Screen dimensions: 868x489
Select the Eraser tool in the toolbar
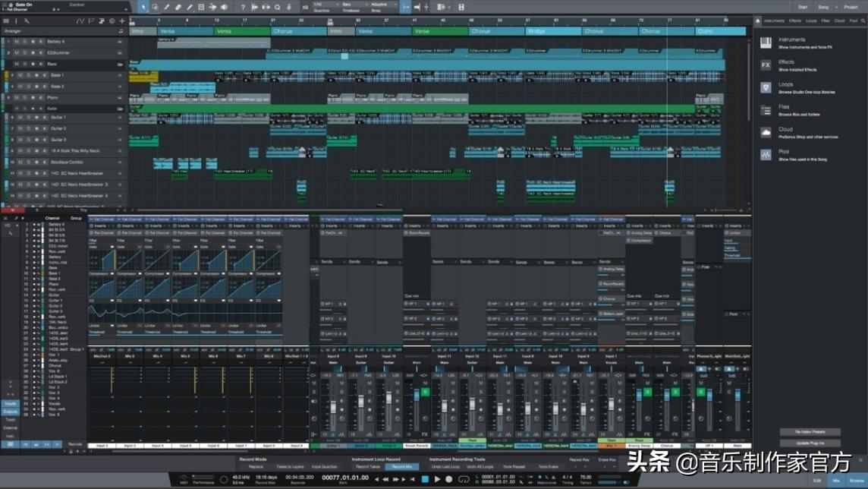point(178,7)
